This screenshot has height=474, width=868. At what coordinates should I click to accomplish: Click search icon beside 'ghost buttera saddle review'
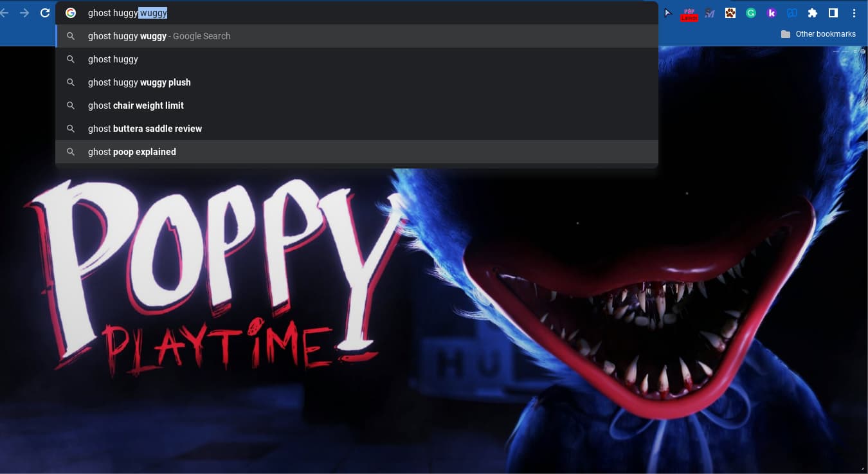71,129
